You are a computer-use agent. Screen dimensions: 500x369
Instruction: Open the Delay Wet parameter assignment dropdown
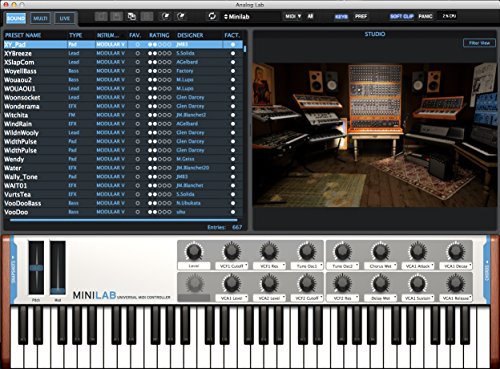[380, 298]
